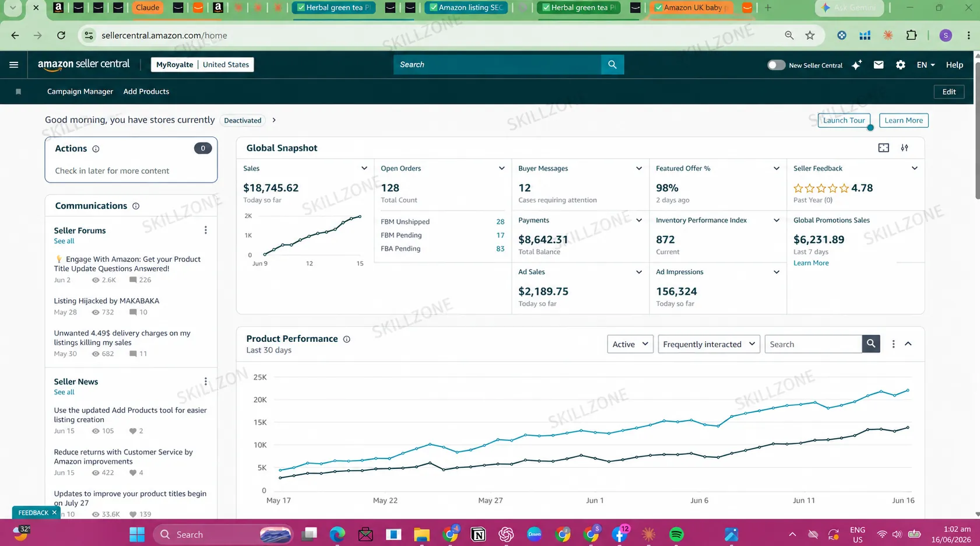Expand the Inventory Performance Index dropdown
Screen dimensions: 980x546
coord(777,220)
